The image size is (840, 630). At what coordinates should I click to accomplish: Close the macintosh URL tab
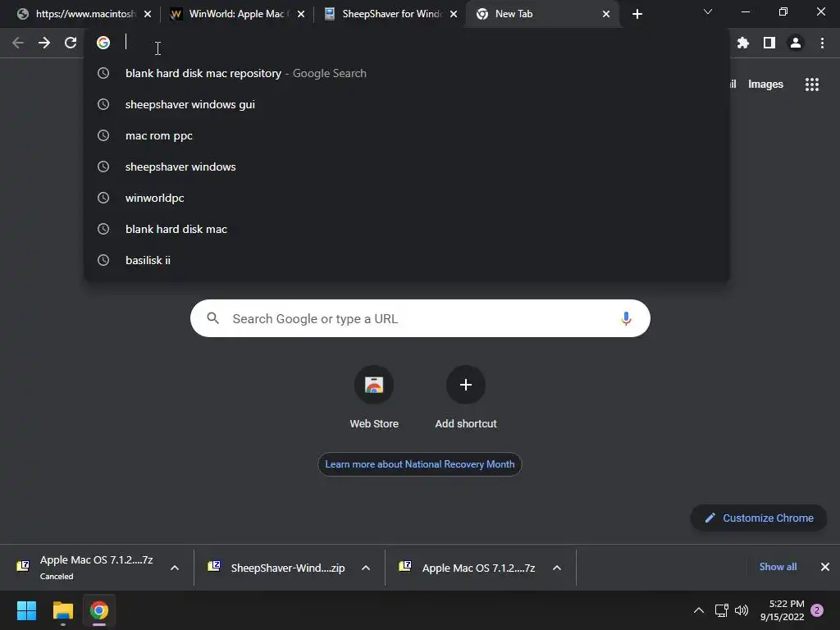[x=148, y=14]
